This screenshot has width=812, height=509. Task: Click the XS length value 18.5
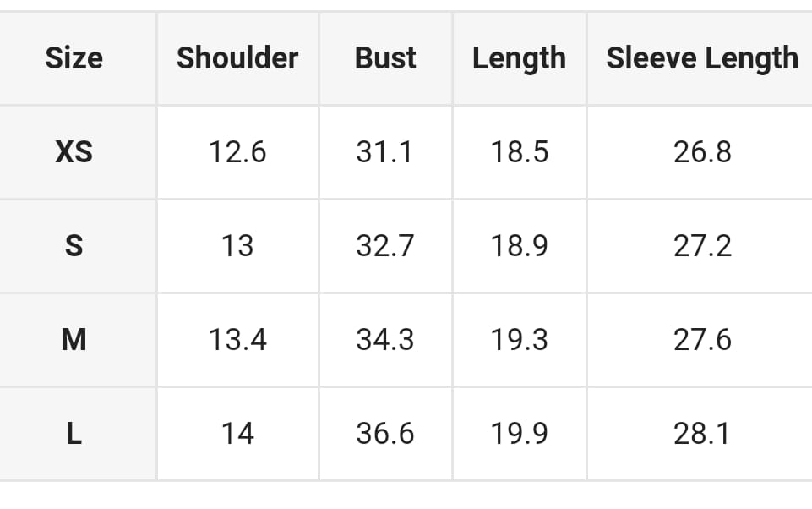519,152
